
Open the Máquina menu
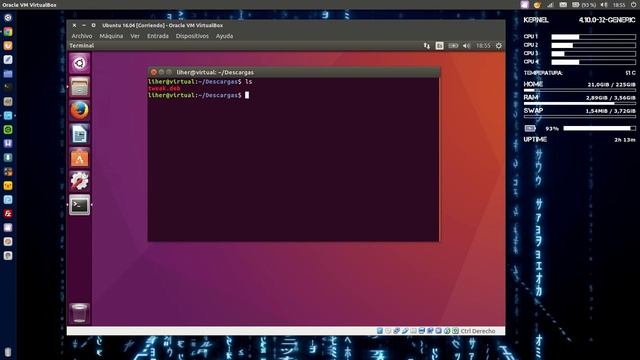click(111, 36)
